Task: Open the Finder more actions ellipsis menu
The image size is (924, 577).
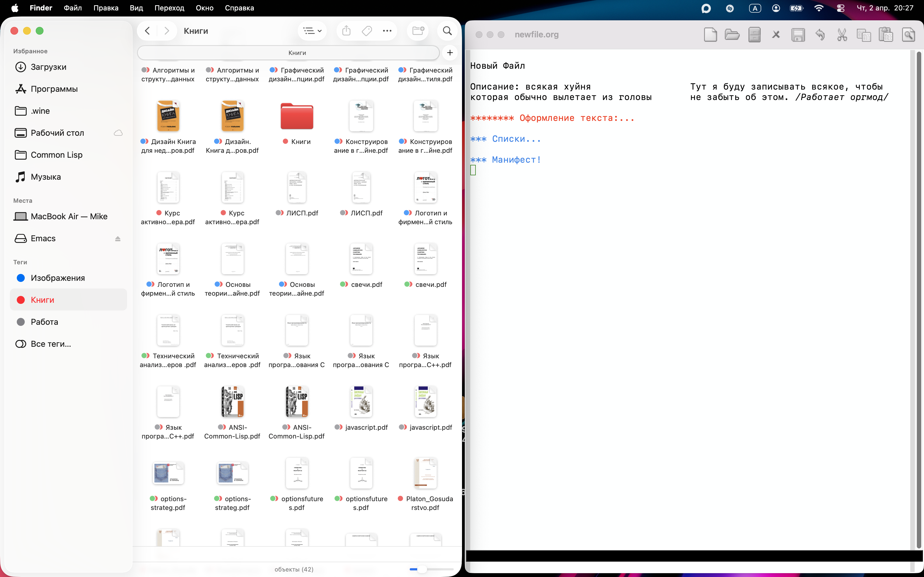Action: pos(387,31)
